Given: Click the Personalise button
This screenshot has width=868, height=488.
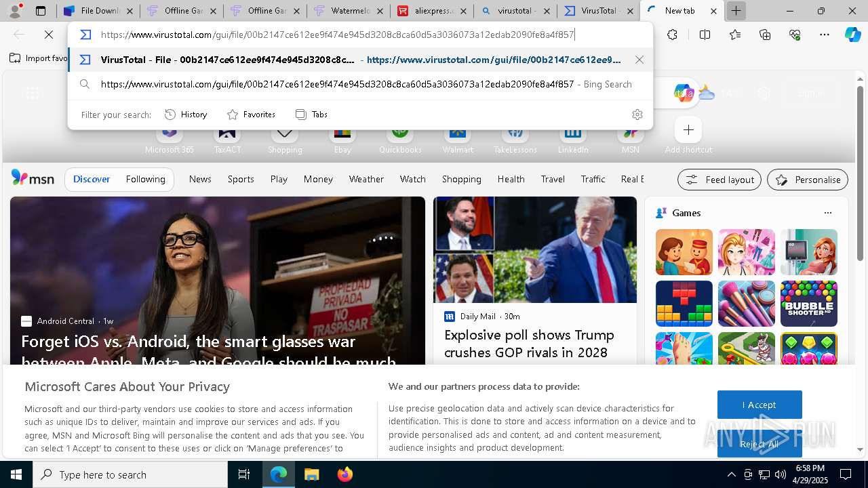Looking at the screenshot, I should click(x=808, y=180).
